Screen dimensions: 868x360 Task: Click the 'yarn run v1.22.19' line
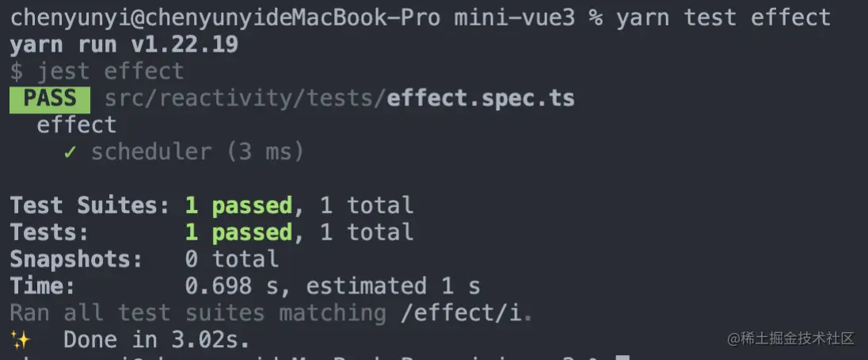124,45
